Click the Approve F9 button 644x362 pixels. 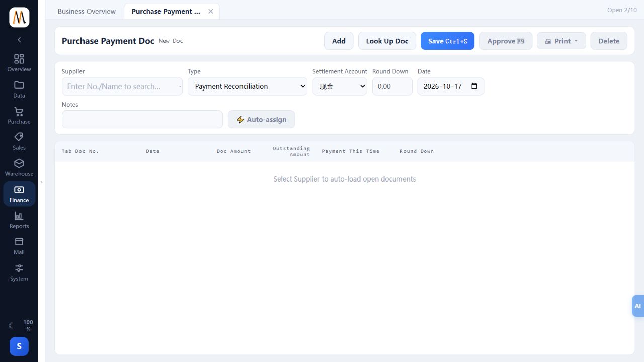tap(506, 41)
